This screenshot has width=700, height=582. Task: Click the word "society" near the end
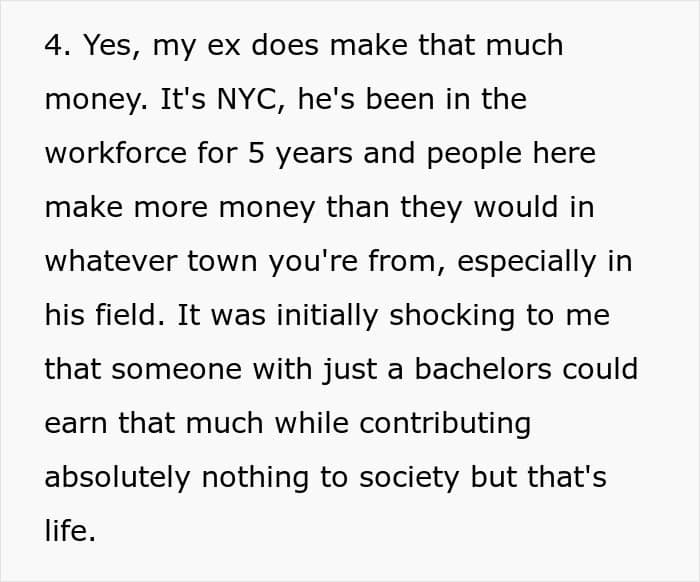coord(409,477)
